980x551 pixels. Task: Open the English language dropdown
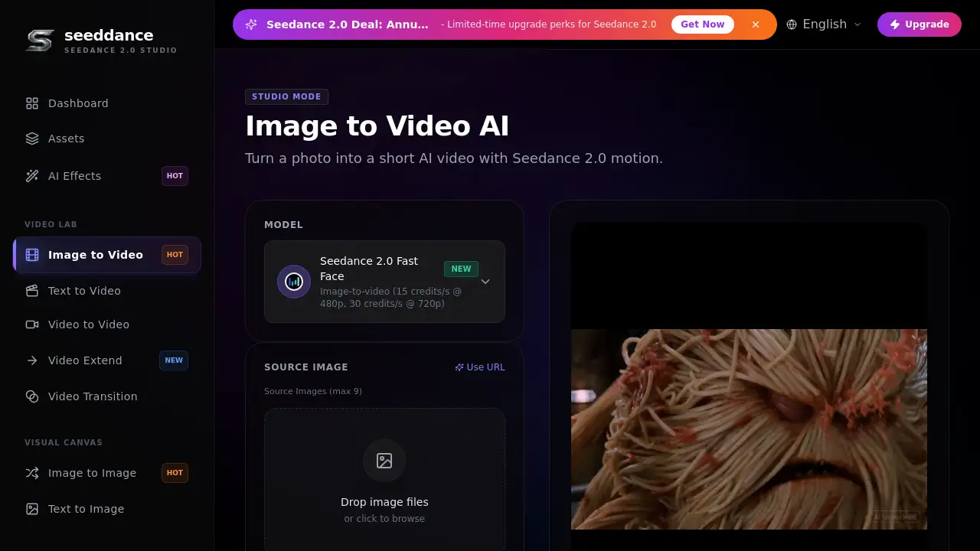pyautogui.click(x=824, y=24)
